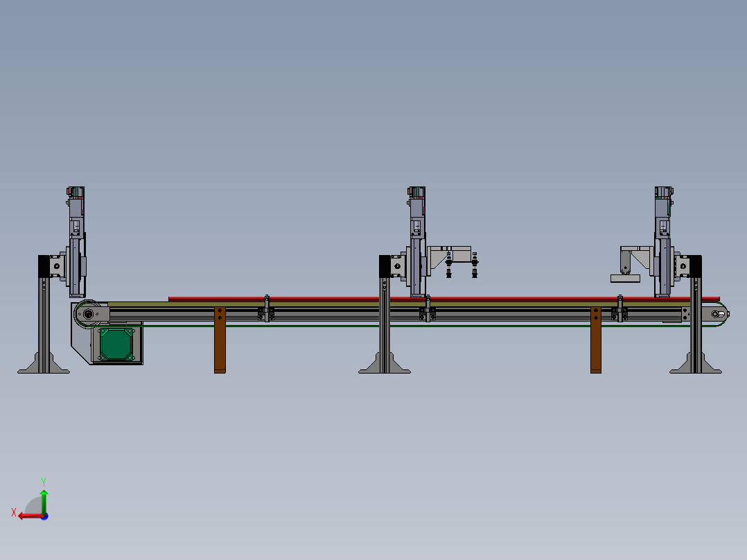Select the red strip on top of conveyor
Screen dimensions: 747x560
pos(443,299)
